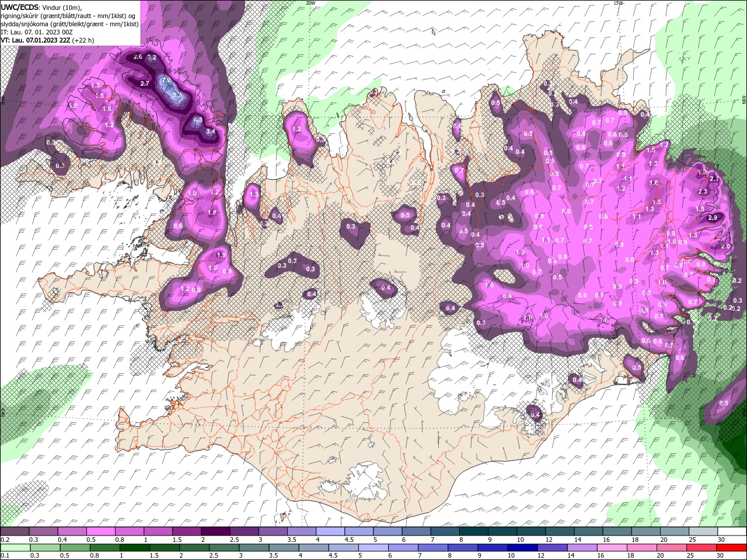747x560 pixels.
Task: Pick the pale green rain swatch above 0.1
Action: click(x=15, y=547)
